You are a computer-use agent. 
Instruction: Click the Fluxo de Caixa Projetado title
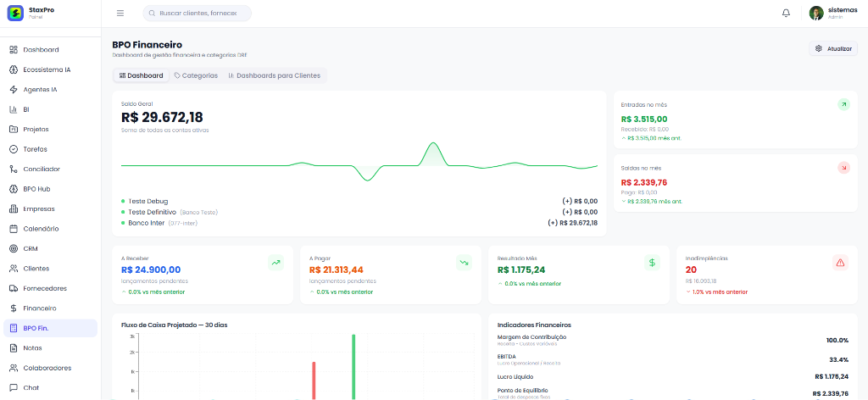[174, 325]
